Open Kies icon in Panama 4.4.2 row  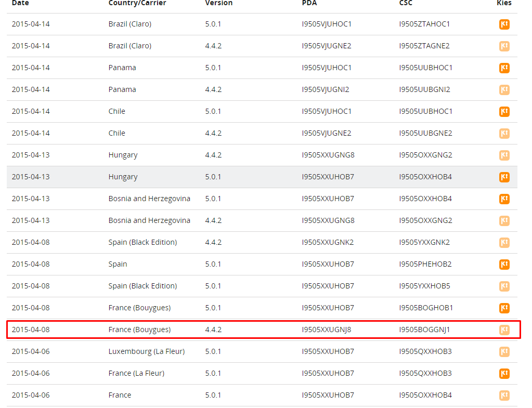[x=504, y=89]
